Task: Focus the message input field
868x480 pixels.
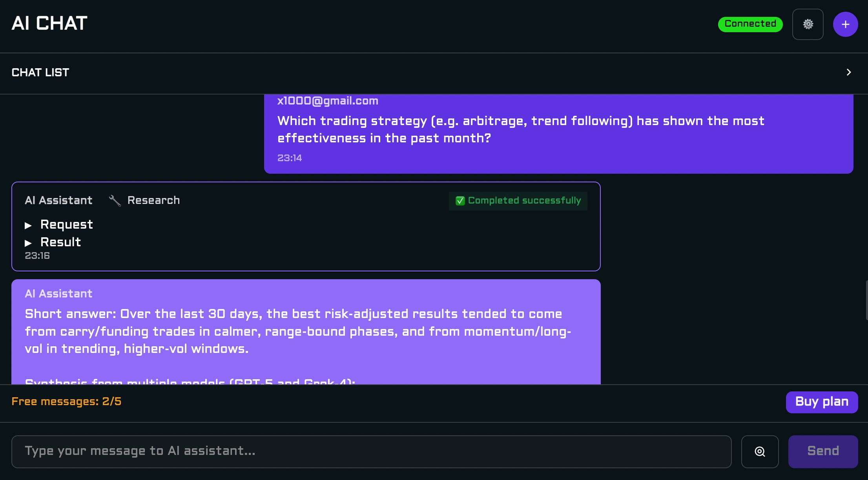Action: tap(371, 451)
